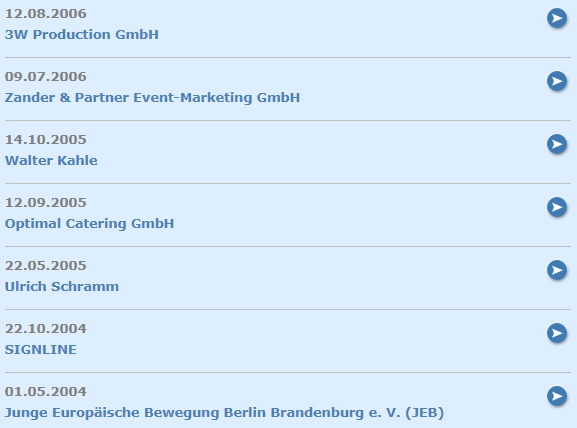Open the SIGNLINE link
Screen dimensions: 577x428
pyautogui.click(x=40, y=349)
